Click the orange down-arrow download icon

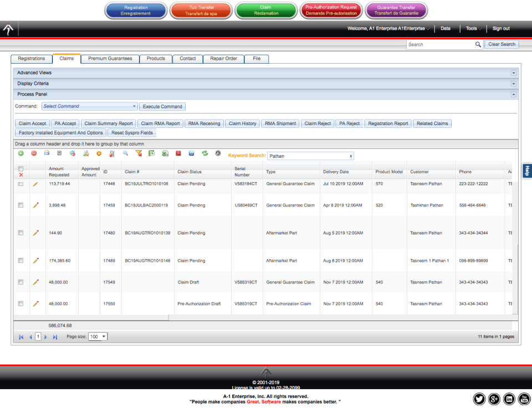[x=99, y=153]
